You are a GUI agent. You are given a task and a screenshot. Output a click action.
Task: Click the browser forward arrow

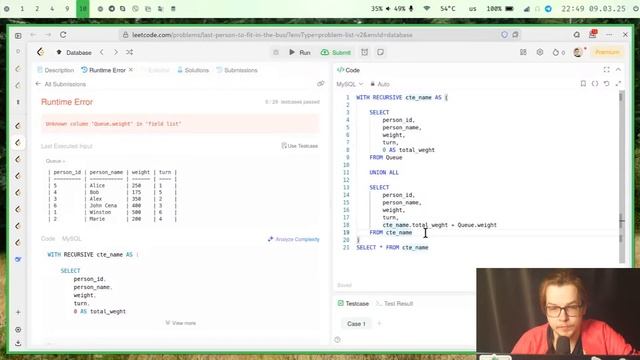click(48, 35)
